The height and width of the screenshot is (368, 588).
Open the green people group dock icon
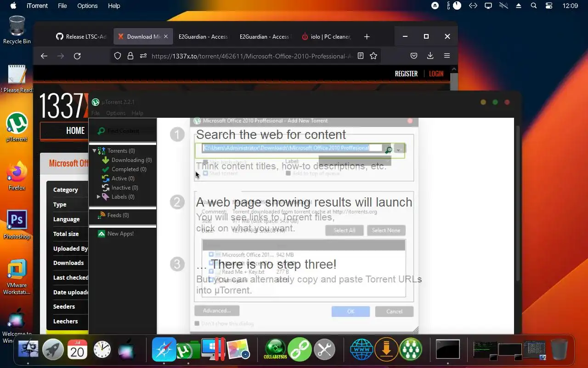(411, 350)
